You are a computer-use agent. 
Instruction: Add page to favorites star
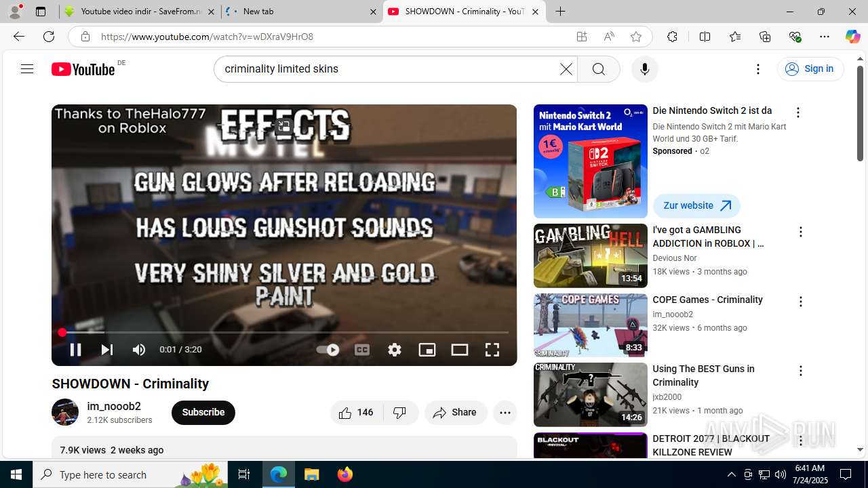click(635, 37)
